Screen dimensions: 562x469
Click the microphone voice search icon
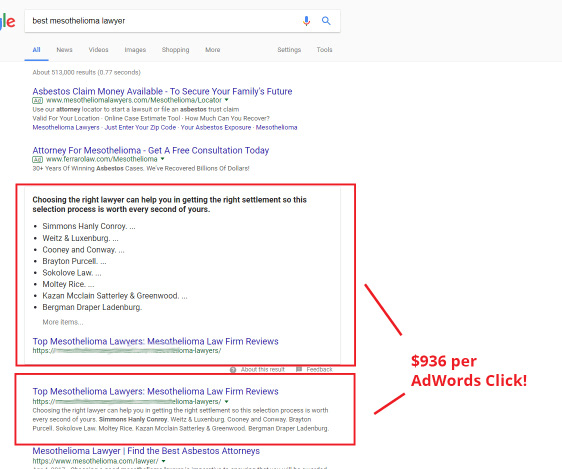pos(306,21)
